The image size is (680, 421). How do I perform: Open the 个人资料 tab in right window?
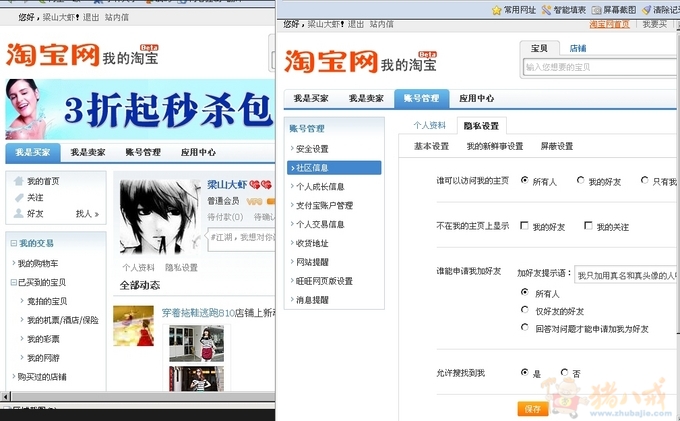click(x=429, y=125)
